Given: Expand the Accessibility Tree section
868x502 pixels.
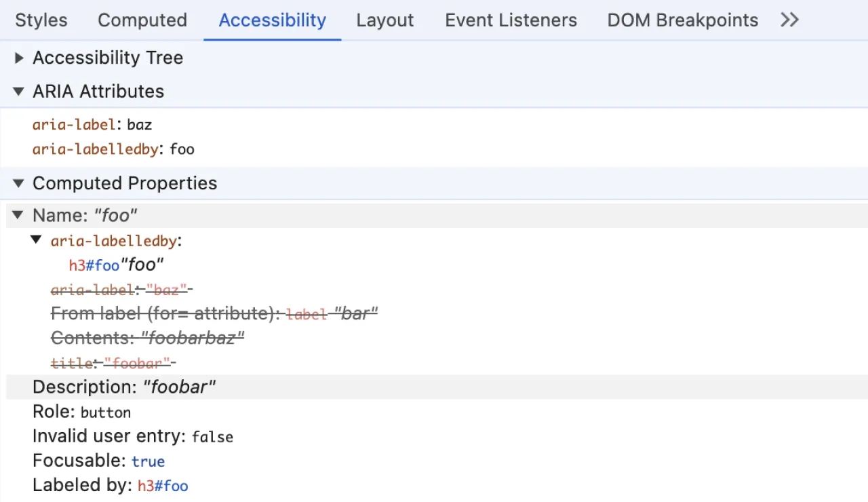Looking at the screenshot, I should click(x=18, y=58).
